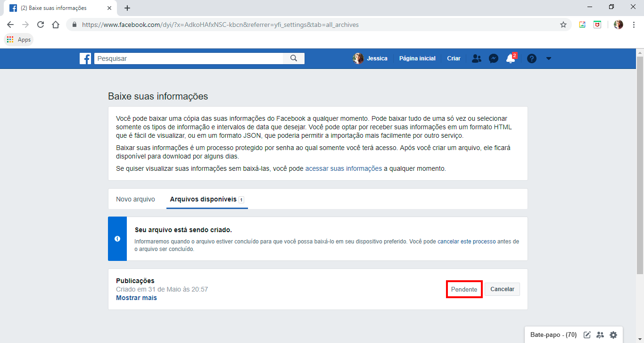Click the browser home icon
The image size is (644, 343).
tap(56, 25)
